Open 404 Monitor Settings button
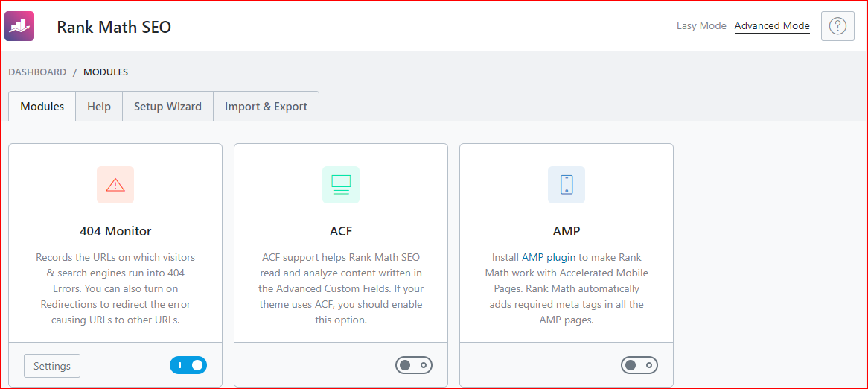Screen dimensions: 868x389 [x=52, y=366]
